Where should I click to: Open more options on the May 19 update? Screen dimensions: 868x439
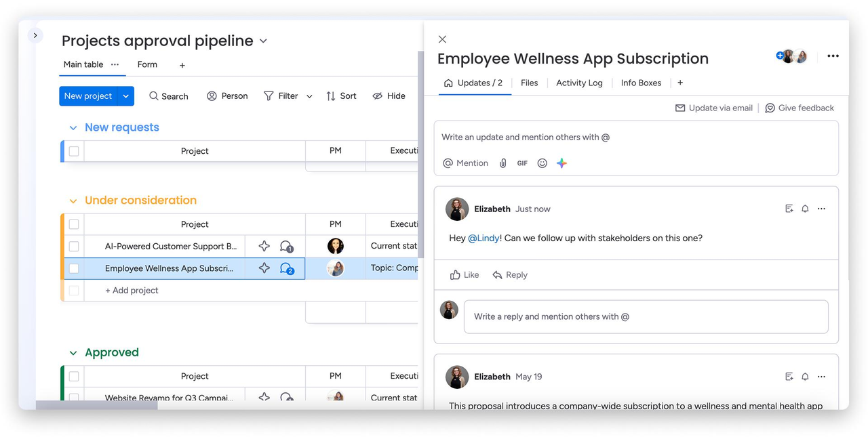(821, 376)
